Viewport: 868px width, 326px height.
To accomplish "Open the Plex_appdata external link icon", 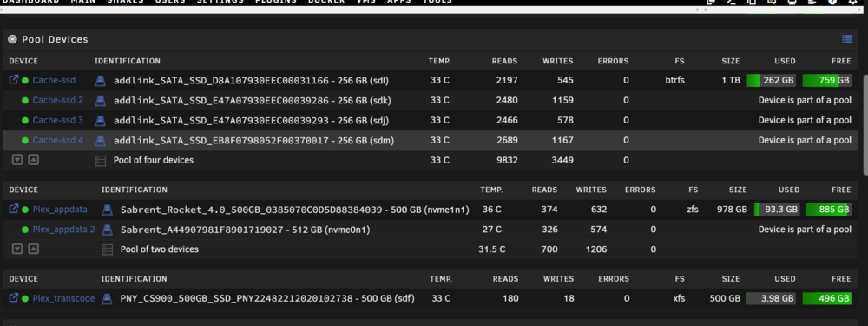I will 14,209.
